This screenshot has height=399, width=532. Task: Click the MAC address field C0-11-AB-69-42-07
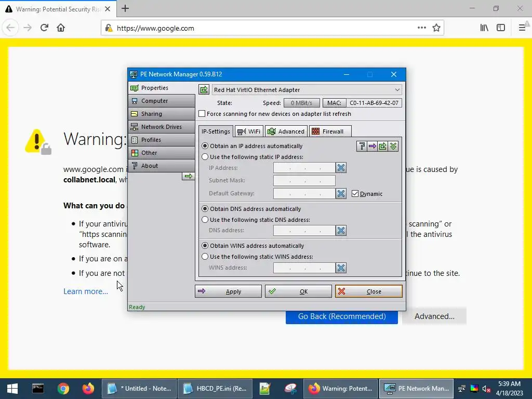[x=374, y=103]
